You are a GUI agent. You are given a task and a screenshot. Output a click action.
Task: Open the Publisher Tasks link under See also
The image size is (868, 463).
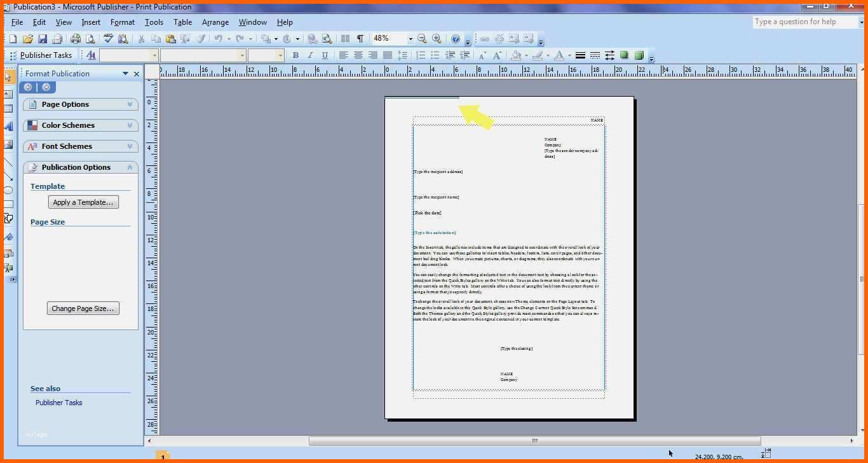(58, 403)
